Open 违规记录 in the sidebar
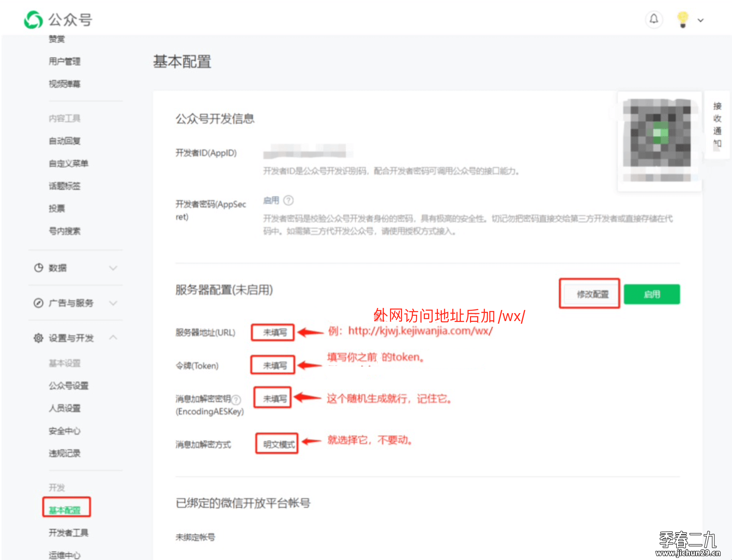Image resolution: width=732 pixels, height=560 pixels. click(x=65, y=454)
